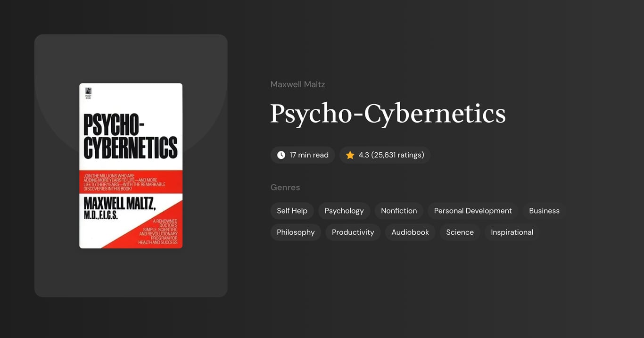Select the Psychology genre tag
This screenshot has width=644, height=338.
(x=344, y=211)
